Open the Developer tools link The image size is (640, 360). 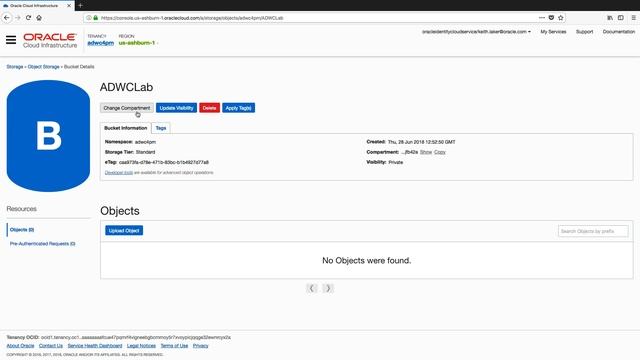119,172
